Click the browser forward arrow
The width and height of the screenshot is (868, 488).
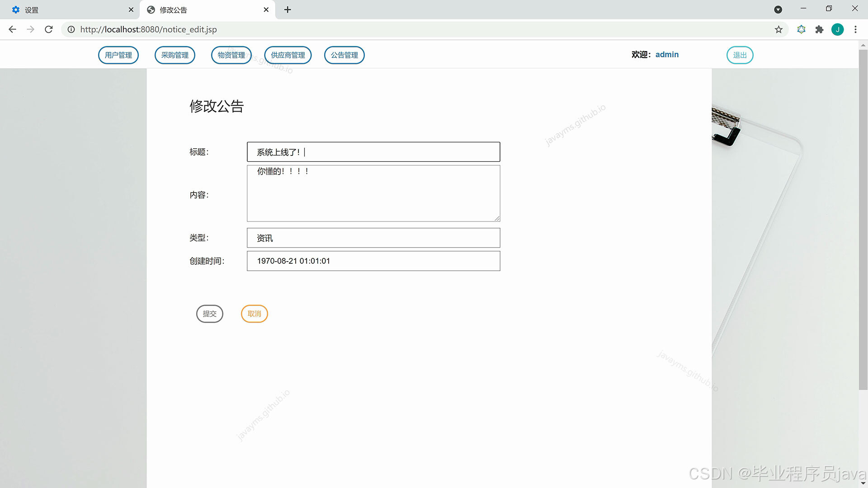point(30,29)
